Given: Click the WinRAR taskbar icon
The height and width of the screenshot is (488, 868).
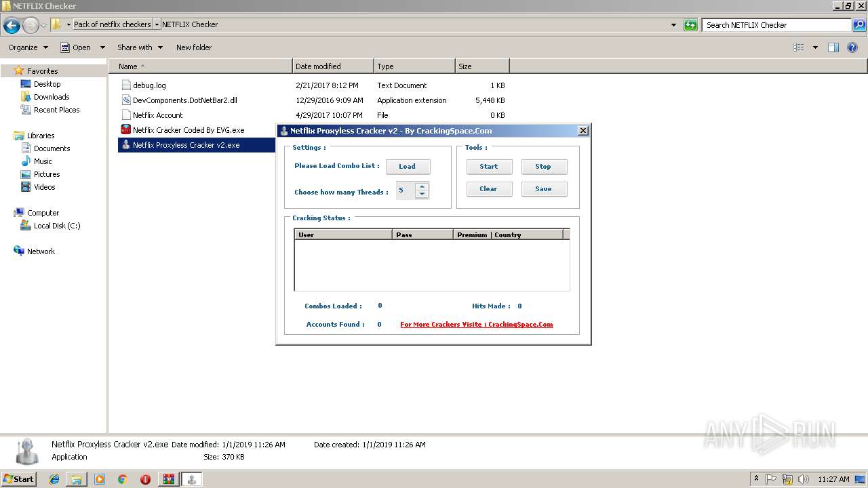Looking at the screenshot, I should tap(168, 479).
